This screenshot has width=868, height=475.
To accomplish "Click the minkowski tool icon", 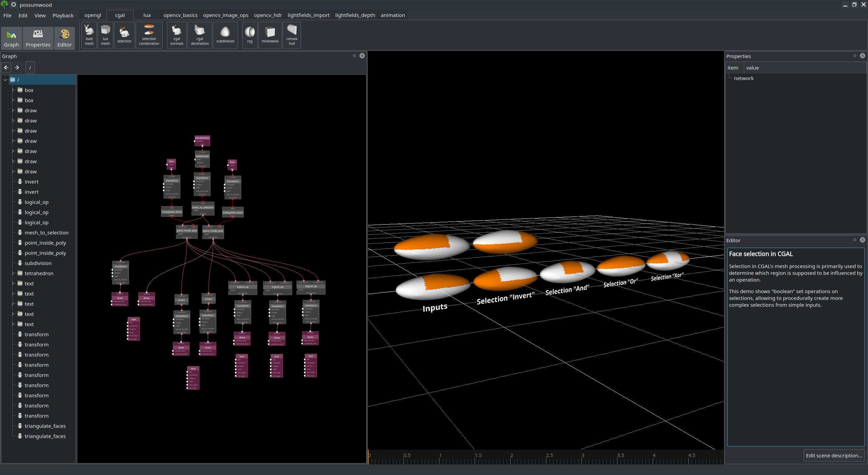I will 270,35.
